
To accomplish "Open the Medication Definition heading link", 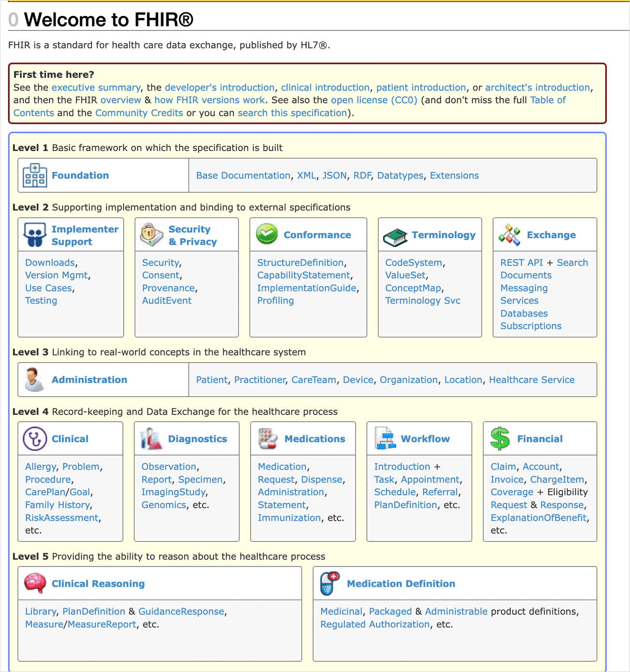I will click(x=401, y=583).
